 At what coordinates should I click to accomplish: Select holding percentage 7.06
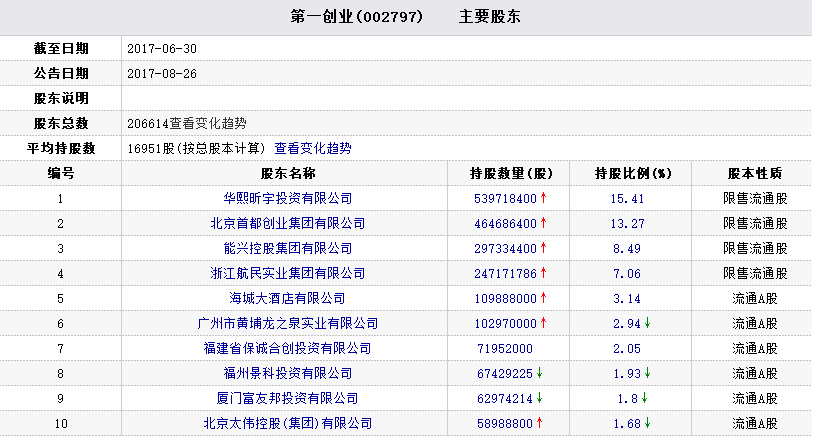pyautogui.click(x=627, y=274)
